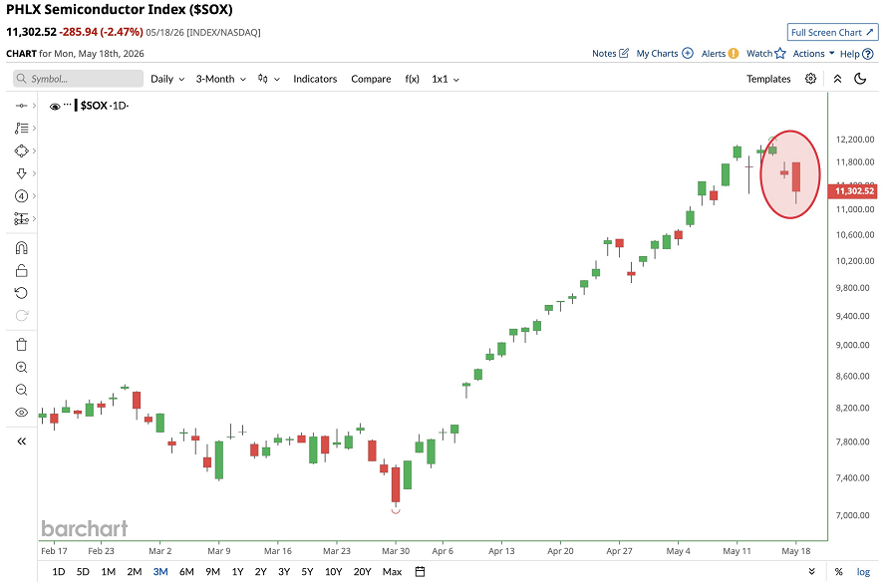The image size is (886, 588).
Task: Open Compare menu
Action: (371, 79)
